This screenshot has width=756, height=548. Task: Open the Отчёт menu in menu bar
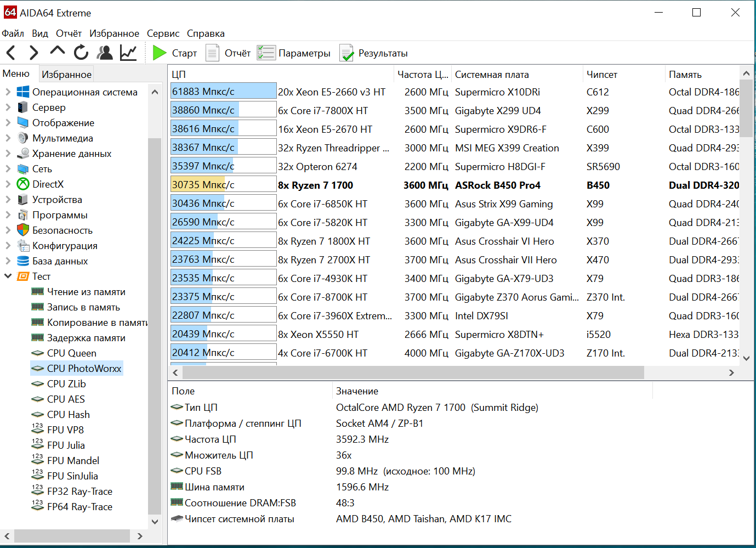(69, 33)
